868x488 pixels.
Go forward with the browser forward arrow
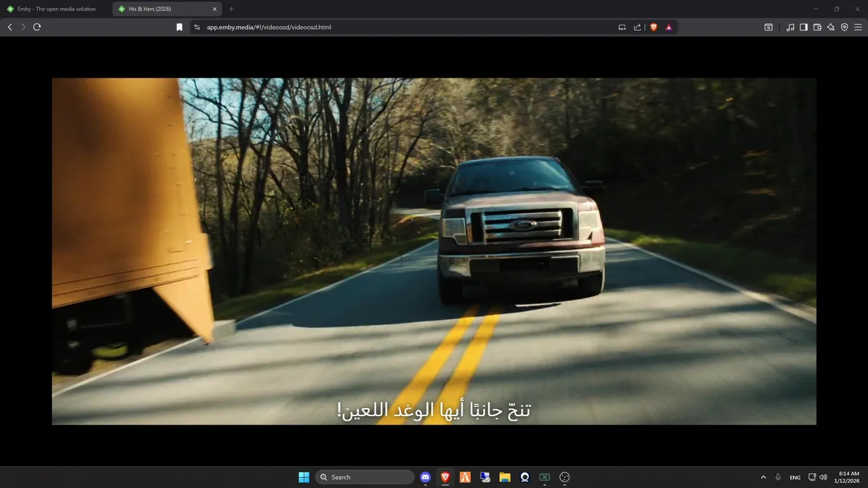pyautogui.click(x=23, y=27)
